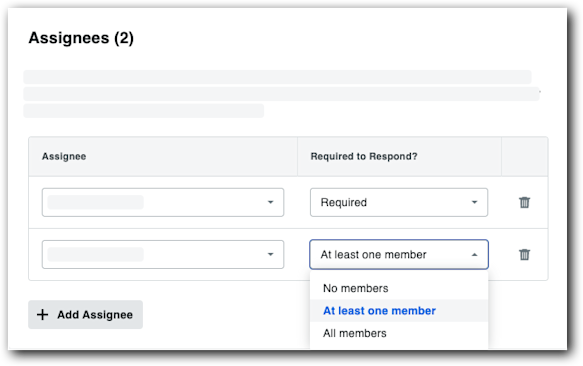Image resolution: width=583 pixels, height=366 pixels.
Task: Choose At least one member option in list
Action: coord(399,311)
